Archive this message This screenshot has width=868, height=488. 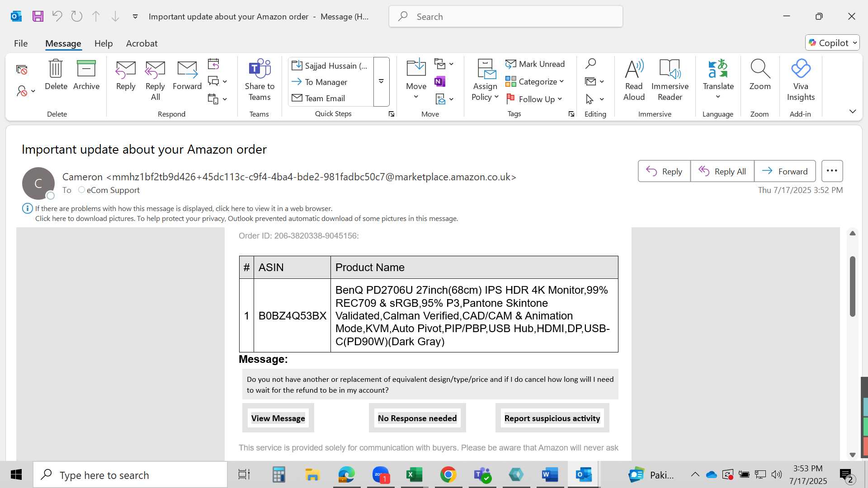pos(86,75)
